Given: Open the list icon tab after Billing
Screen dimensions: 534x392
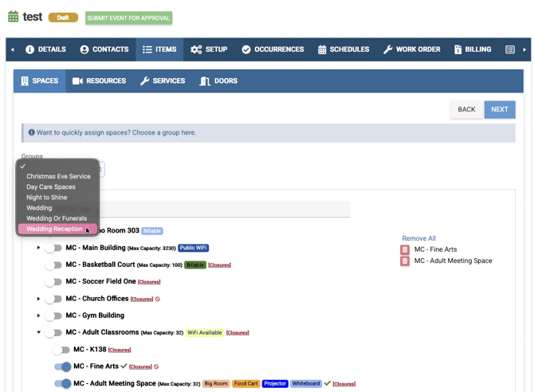Looking at the screenshot, I should (510, 49).
